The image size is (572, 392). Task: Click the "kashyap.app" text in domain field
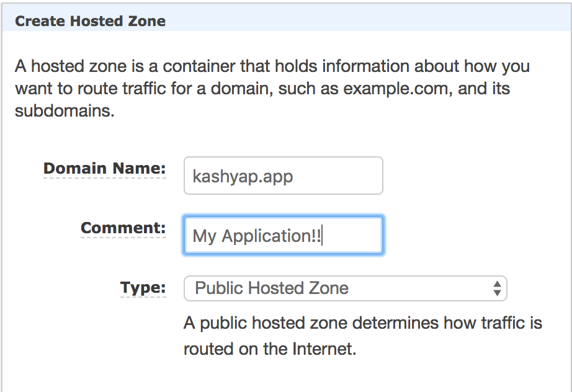[x=243, y=176]
